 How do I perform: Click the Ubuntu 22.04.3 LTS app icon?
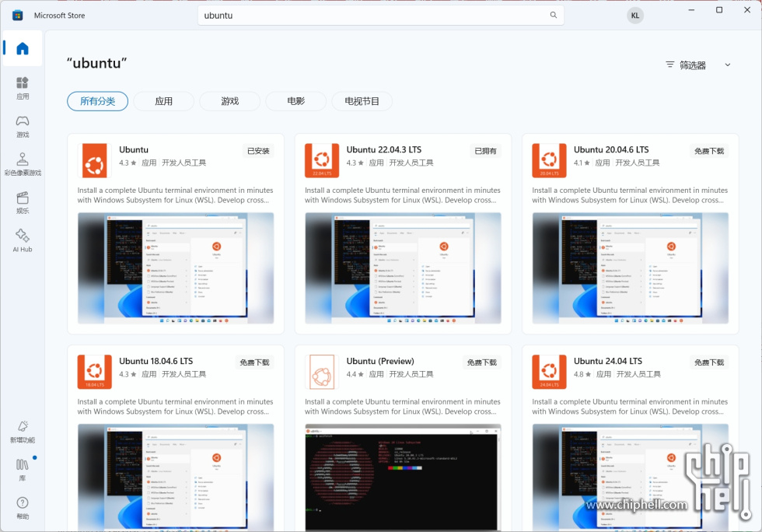pos(322,160)
